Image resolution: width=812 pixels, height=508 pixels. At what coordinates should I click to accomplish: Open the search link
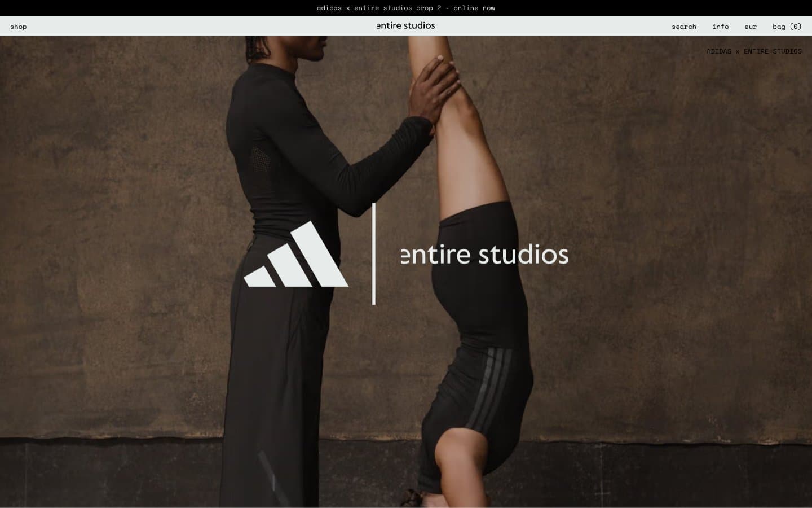(x=684, y=27)
